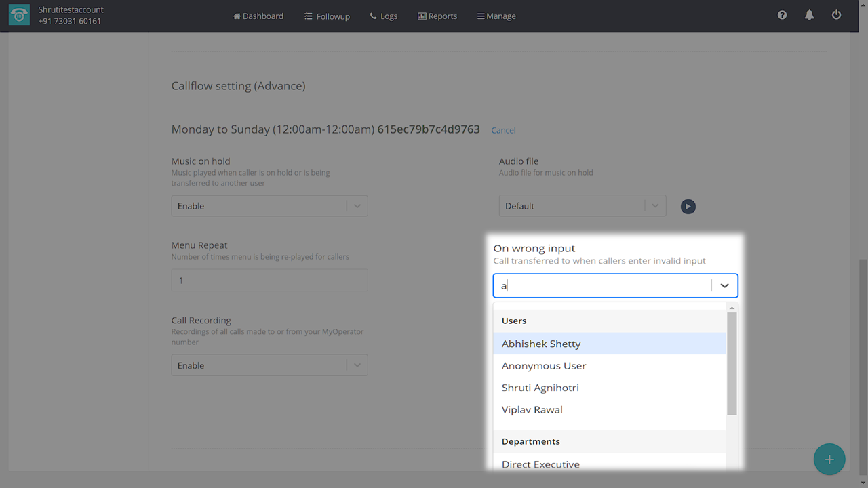868x488 pixels.
Task: Choose Anonymous User option
Action: pos(544,365)
